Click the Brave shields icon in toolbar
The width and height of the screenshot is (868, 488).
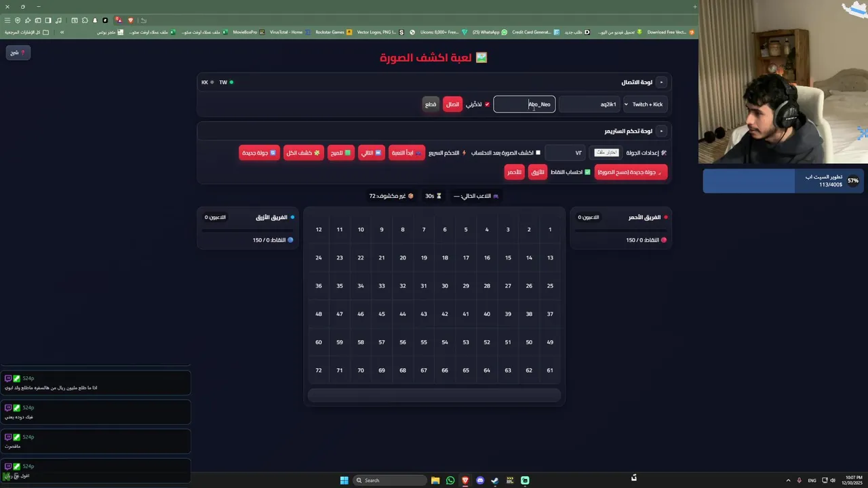131,20
